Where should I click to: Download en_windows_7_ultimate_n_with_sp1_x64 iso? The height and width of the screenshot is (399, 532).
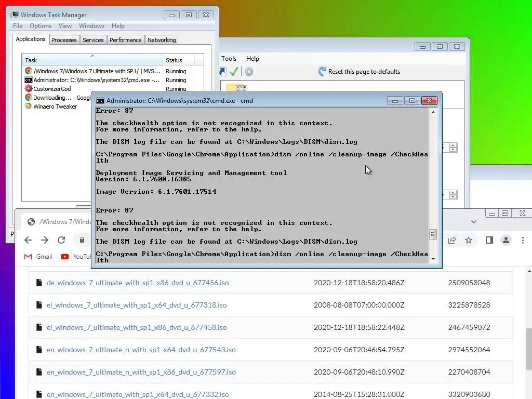click(x=141, y=350)
